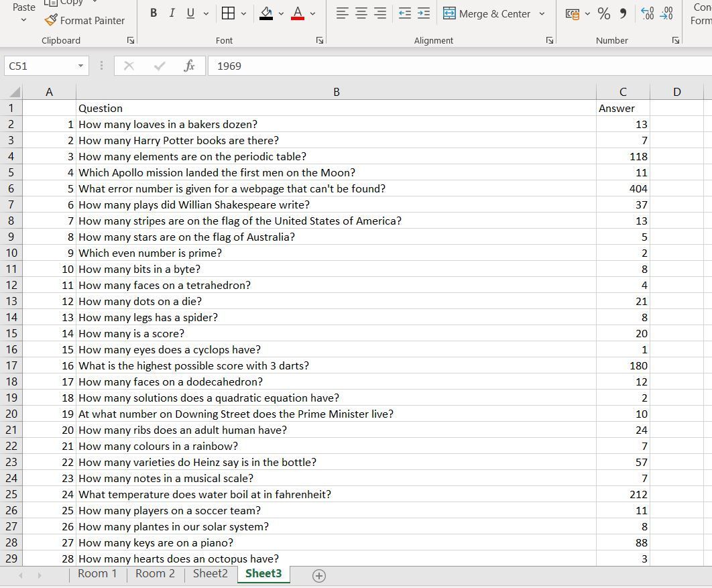Center the cell text
712x588 pixels.
pyautogui.click(x=360, y=13)
